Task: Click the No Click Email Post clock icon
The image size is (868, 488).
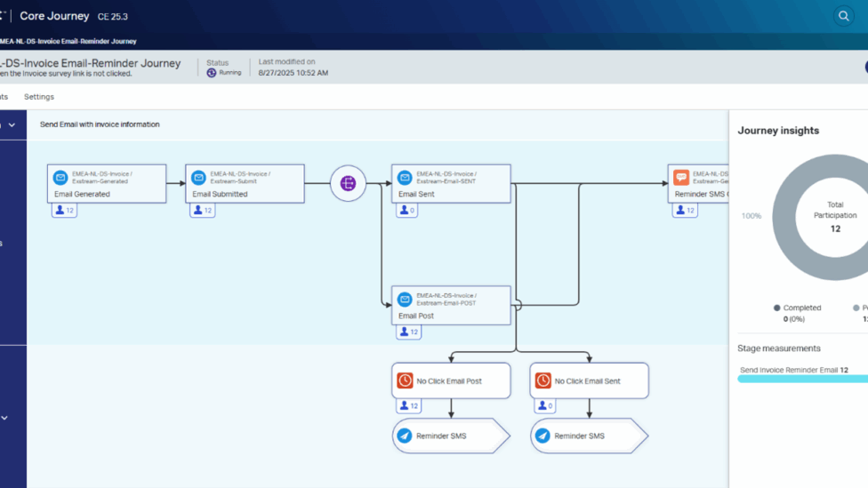Action: pos(405,380)
